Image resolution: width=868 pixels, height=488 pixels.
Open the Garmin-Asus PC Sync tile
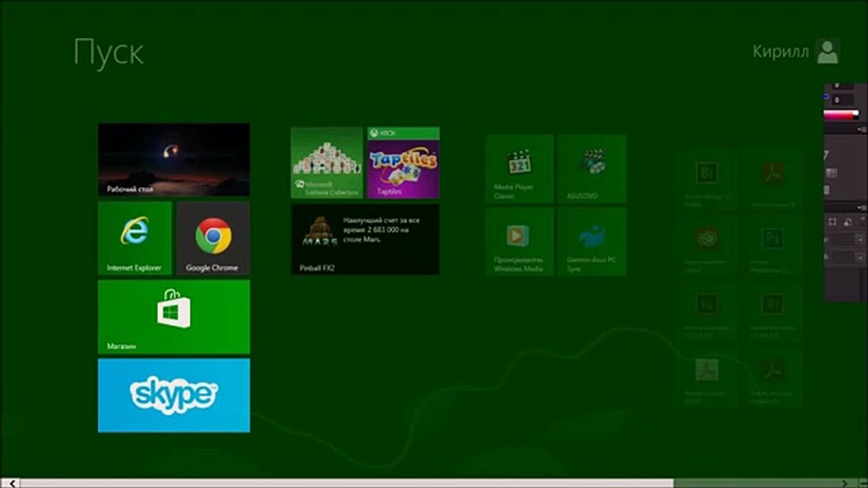click(x=592, y=241)
